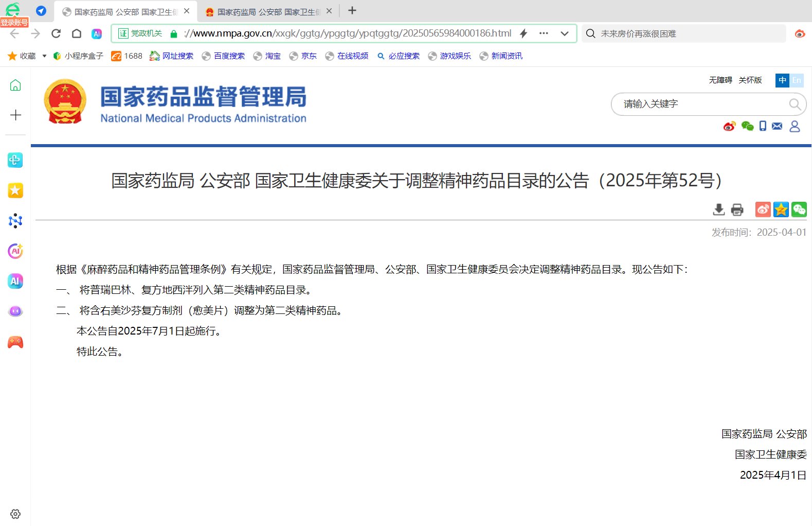This screenshot has width=812, height=526.
Task: Select the 中 language option
Action: (x=782, y=80)
